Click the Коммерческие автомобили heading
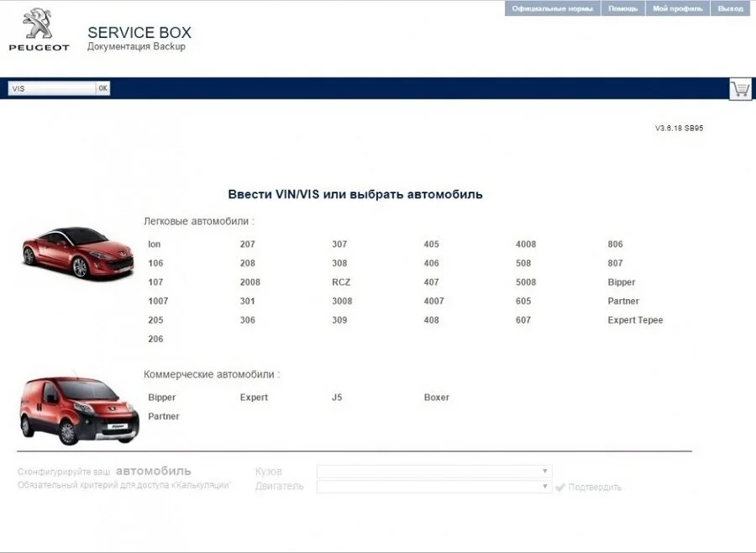The width and height of the screenshot is (756, 553). point(212,375)
